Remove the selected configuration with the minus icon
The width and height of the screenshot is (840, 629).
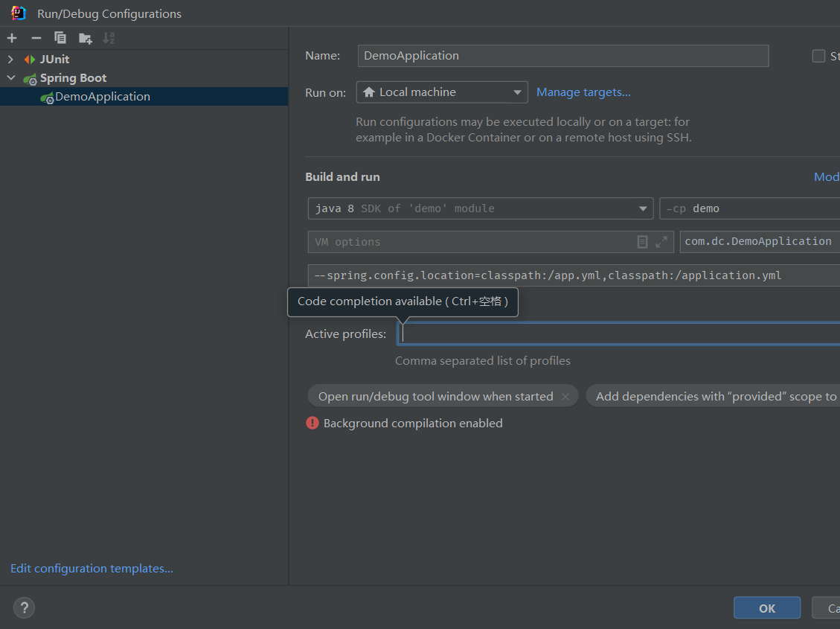pos(36,38)
